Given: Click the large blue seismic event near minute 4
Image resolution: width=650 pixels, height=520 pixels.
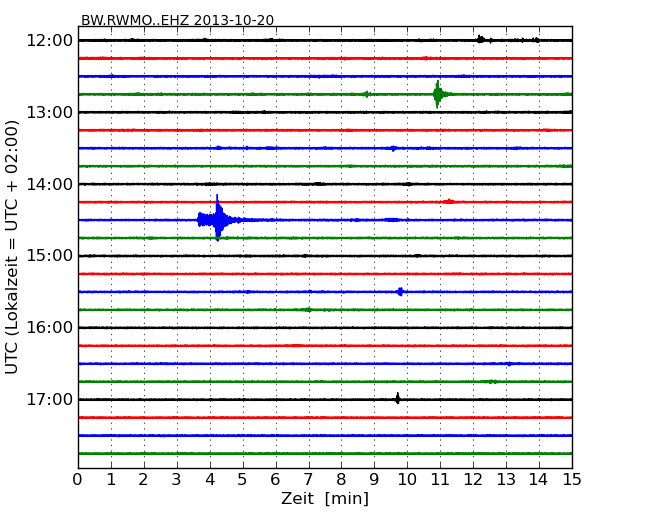Looking at the screenshot, I should click(218, 219).
